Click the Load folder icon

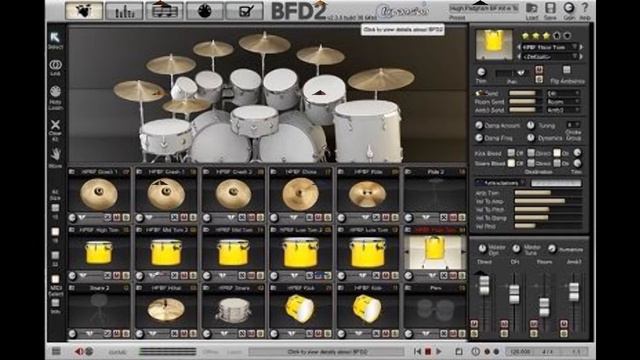(x=531, y=8)
